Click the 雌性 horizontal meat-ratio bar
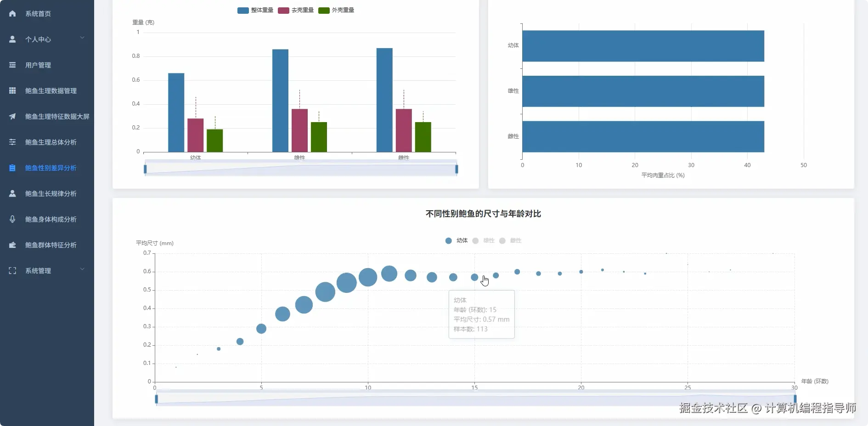Viewport: 868px width, 426px height. pyautogui.click(x=643, y=137)
